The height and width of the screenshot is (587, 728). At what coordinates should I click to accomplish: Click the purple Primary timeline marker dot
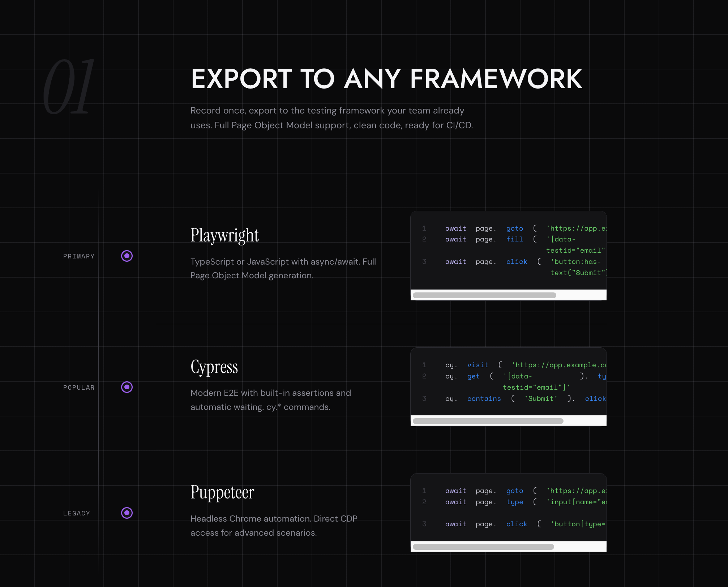pyautogui.click(x=127, y=256)
